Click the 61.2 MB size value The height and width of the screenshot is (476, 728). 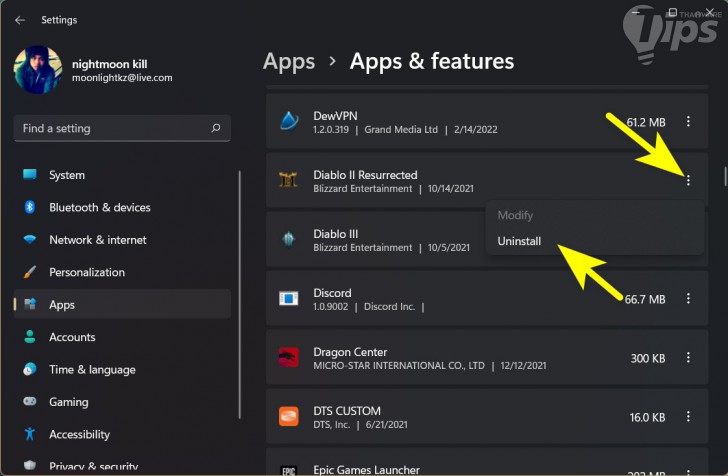(x=646, y=122)
